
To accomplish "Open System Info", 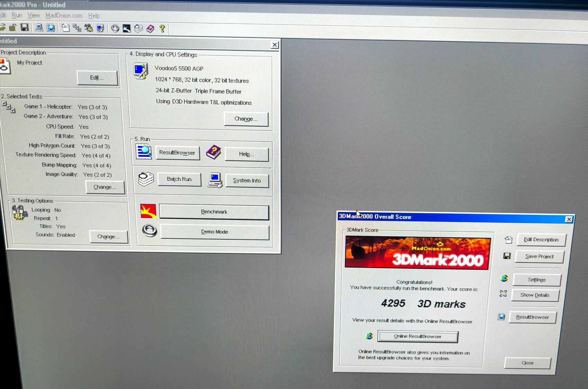I will pos(247,180).
